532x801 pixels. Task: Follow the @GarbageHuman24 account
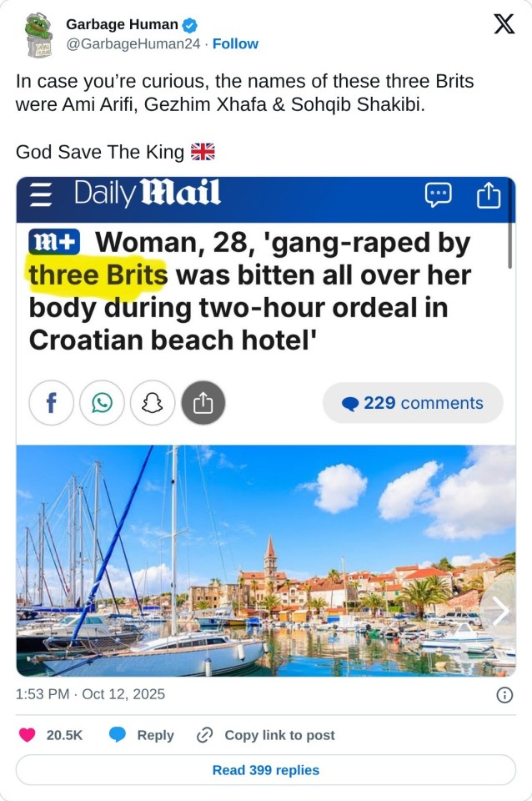point(235,44)
